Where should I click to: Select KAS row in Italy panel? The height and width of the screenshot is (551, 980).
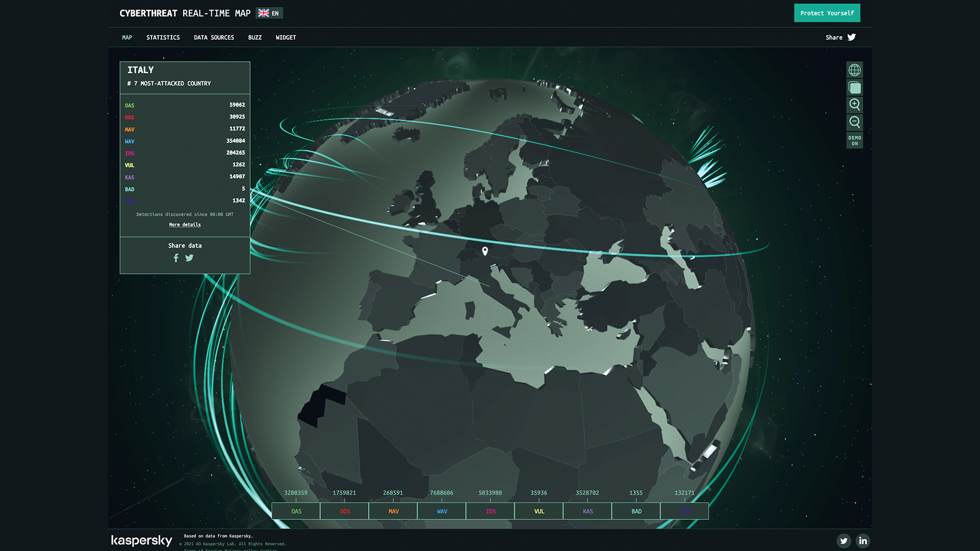[x=185, y=177]
